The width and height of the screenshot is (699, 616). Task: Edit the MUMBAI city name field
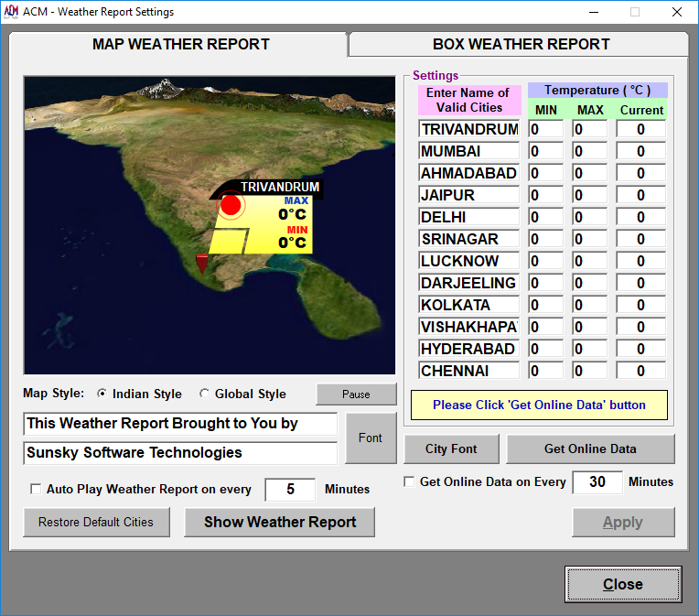pos(469,151)
